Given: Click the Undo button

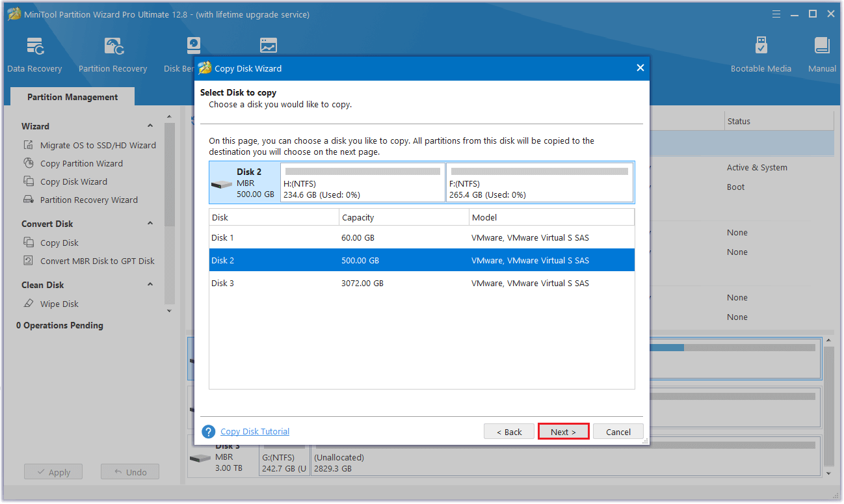Looking at the screenshot, I should coord(130,472).
